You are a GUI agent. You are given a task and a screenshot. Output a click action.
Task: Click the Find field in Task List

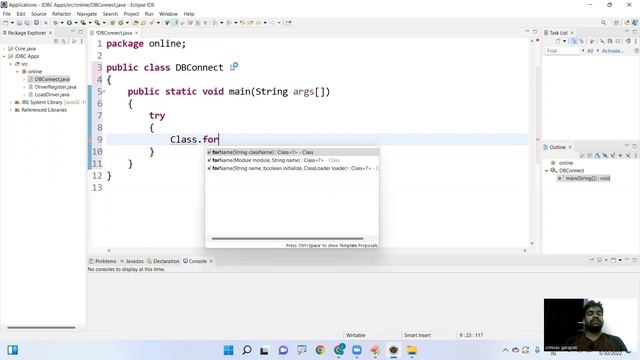562,51
